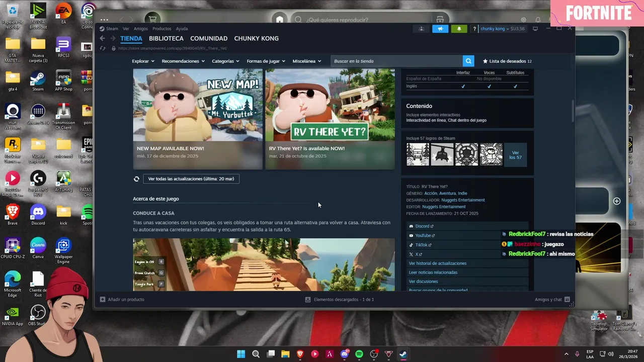The height and width of the screenshot is (362, 644).
Task: Open the Productos menu
Action: [x=162, y=29]
